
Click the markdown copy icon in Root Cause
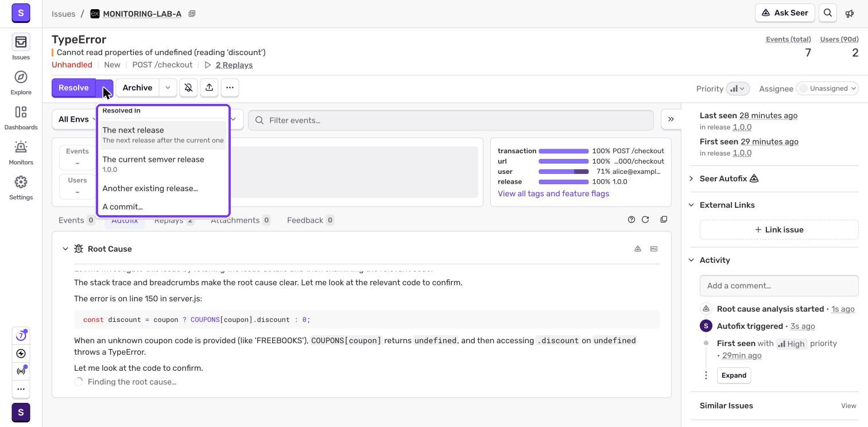[x=654, y=249]
